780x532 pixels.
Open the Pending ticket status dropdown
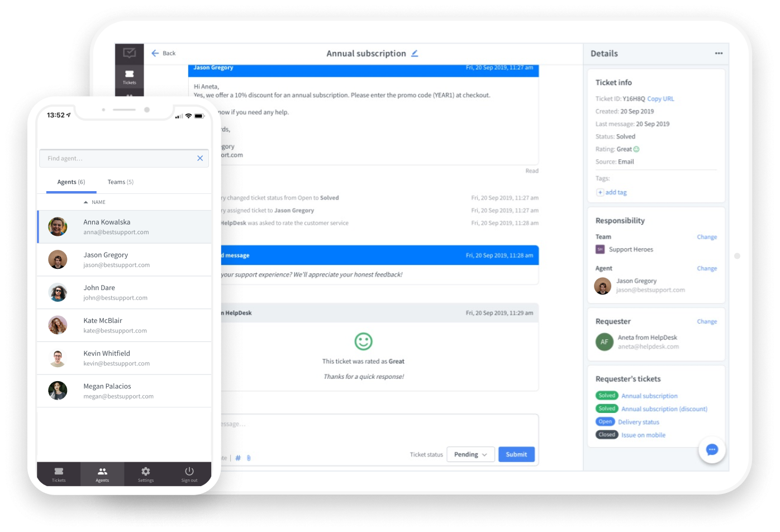point(470,454)
